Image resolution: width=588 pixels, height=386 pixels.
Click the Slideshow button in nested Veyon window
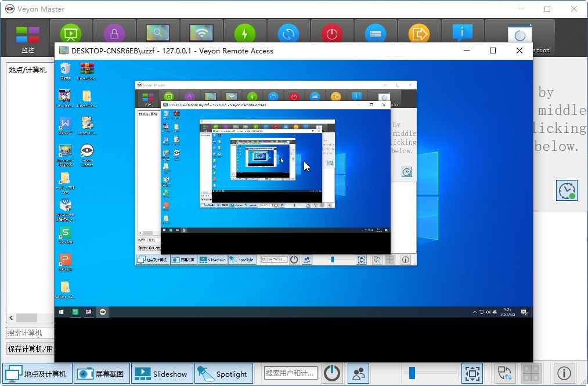coord(212,259)
